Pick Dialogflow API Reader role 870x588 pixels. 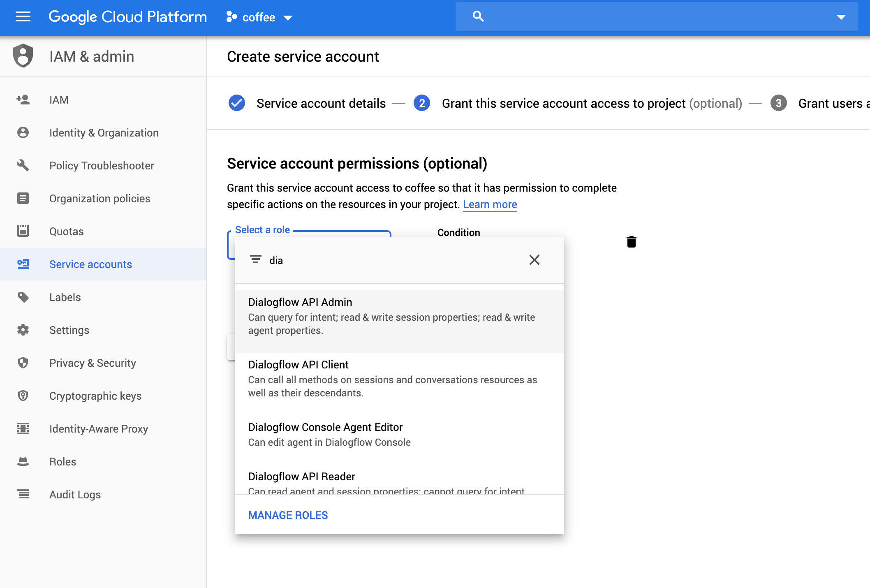tap(400, 480)
